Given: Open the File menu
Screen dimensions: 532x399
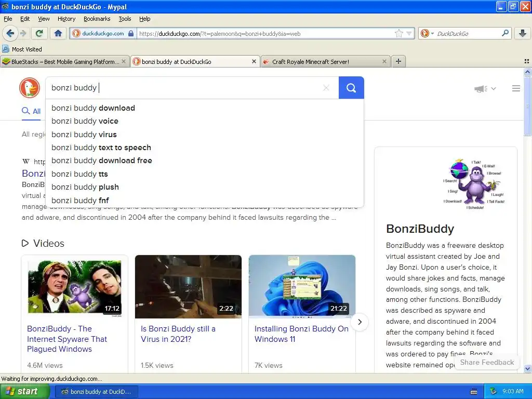Looking at the screenshot, I should (8, 19).
